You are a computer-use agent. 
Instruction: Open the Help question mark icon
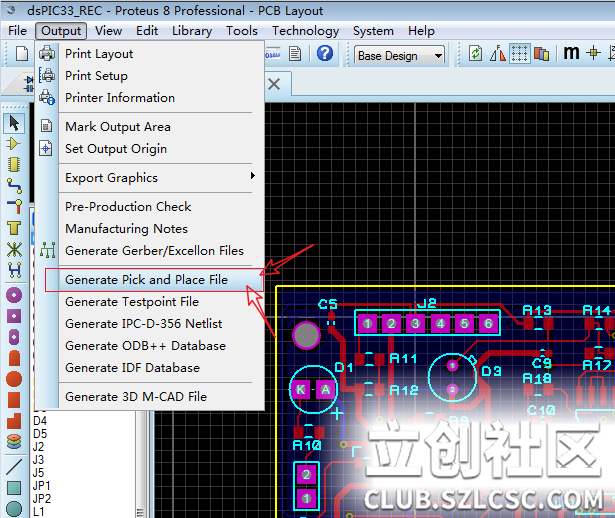click(x=325, y=53)
